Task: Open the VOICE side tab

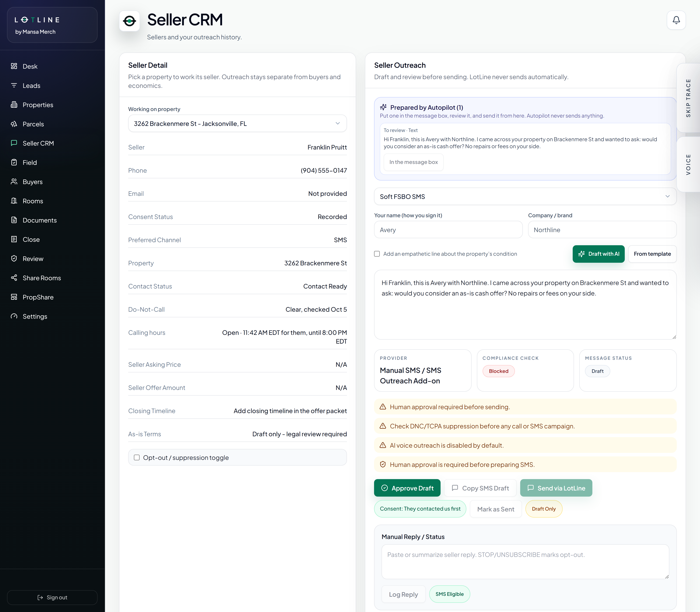Action: coord(688,165)
